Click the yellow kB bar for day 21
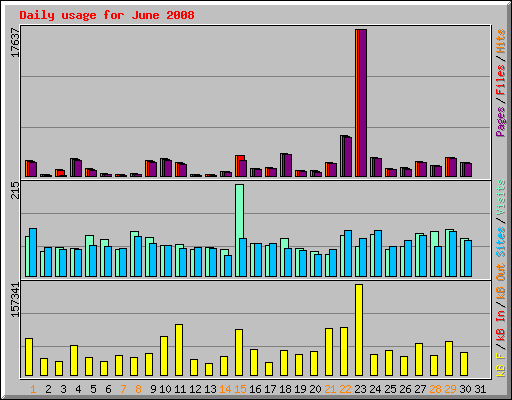The width and height of the screenshot is (512, 400). pyautogui.click(x=329, y=352)
